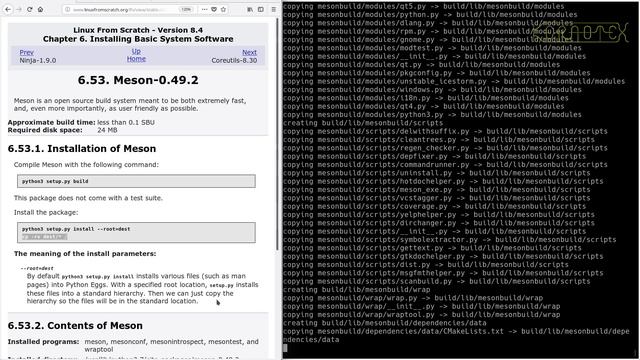Viewport: 640px width, 360px height.
Task: Click terminal line copying CMakeLists.txt
Action: (456, 336)
